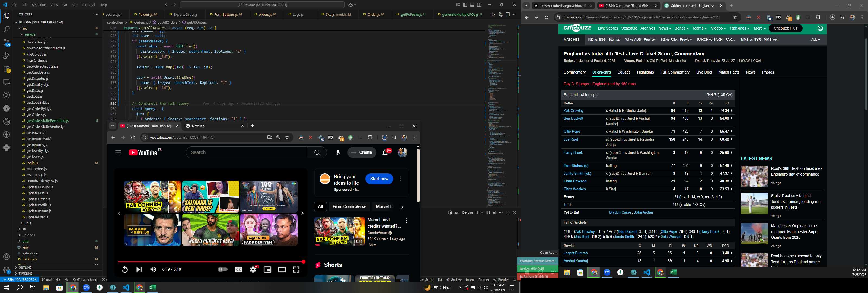Toggle YouTube closed captions
This screenshot has height=293, width=868.
(x=238, y=269)
